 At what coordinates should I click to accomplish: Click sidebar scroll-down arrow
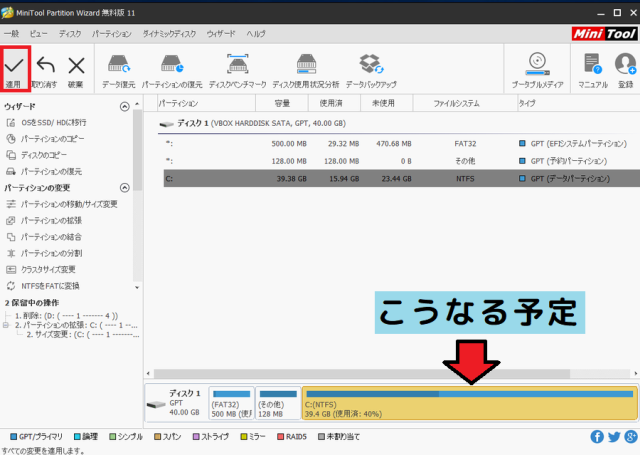click(137, 287)
